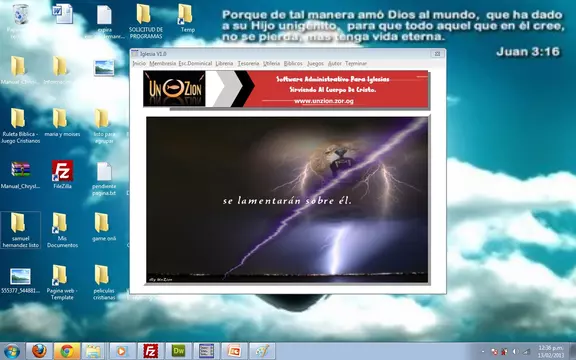Open Firefox from the taskbar
The height and width of the screenshot is (360, 576).
coord(39,351)
